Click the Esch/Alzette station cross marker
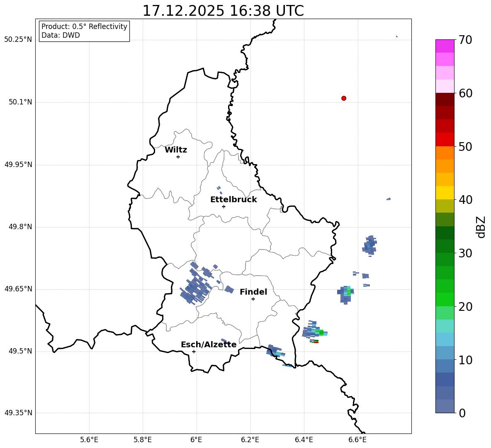Screen dimensions: 491x448 (194, 351)
